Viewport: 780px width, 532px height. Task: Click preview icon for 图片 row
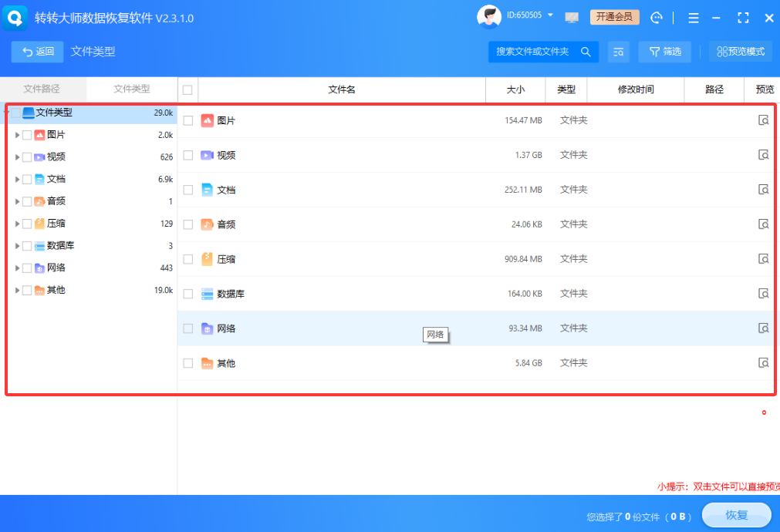[763, 120]
